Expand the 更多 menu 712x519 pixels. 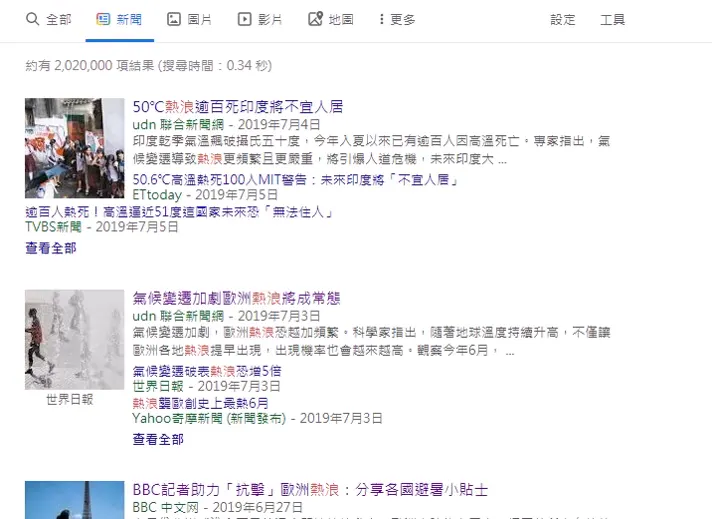point(403,20)
